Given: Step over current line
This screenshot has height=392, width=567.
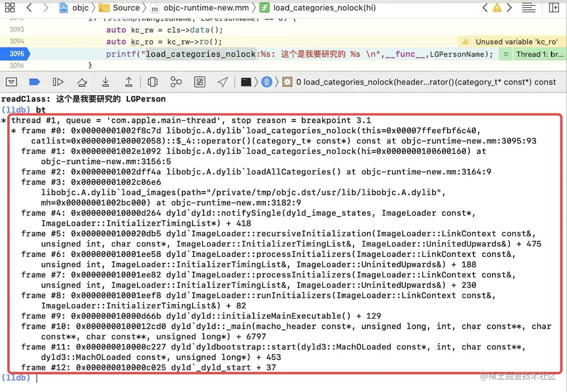Looking at the screenshot, I should (x=82, y=82).
